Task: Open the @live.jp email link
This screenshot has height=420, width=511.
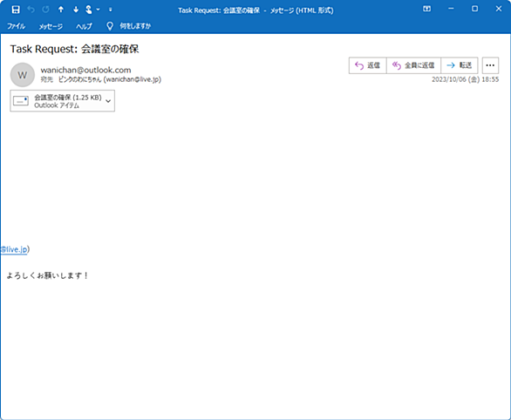Action: tap(14, 249)
